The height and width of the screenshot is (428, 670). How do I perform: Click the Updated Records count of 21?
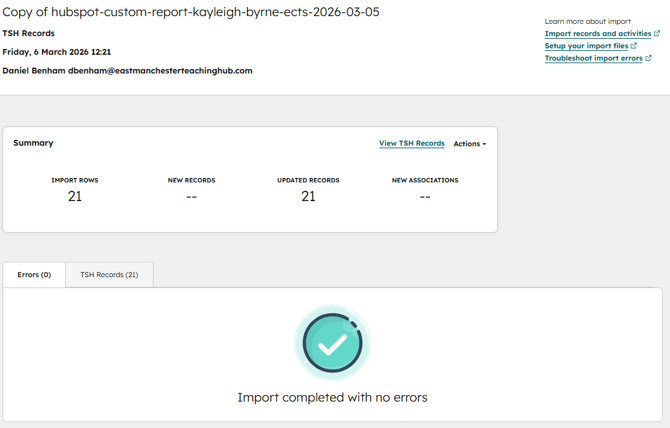[308, 197]
